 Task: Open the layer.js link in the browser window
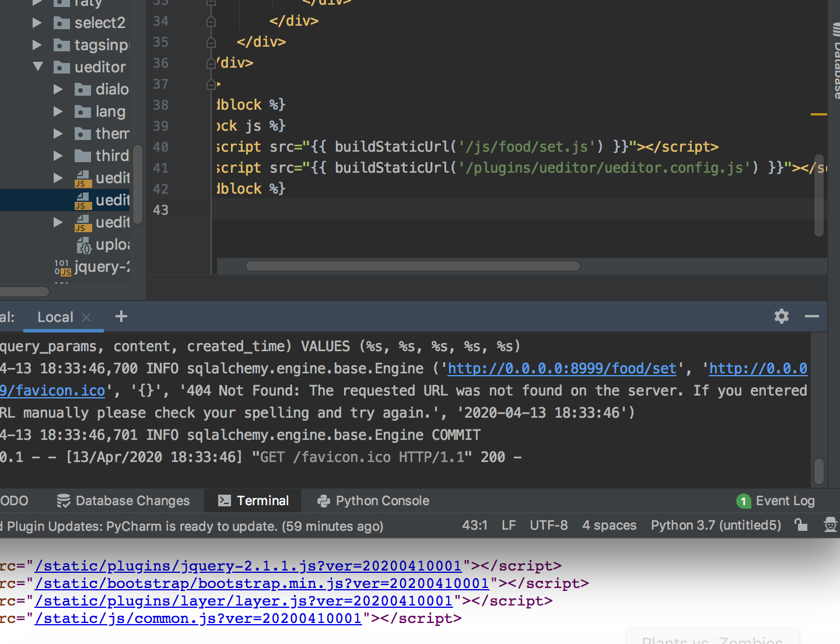(244, 601)
